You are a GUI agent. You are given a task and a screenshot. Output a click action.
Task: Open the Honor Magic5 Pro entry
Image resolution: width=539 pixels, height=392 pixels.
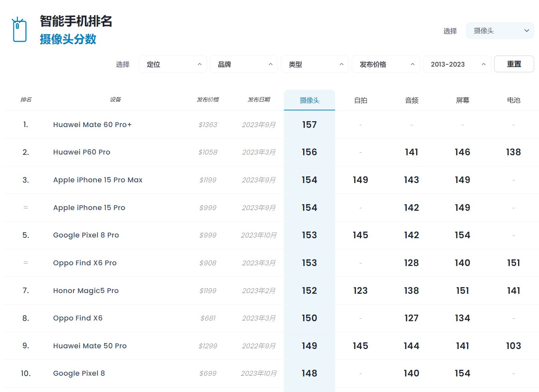click(x=86, y=290)
